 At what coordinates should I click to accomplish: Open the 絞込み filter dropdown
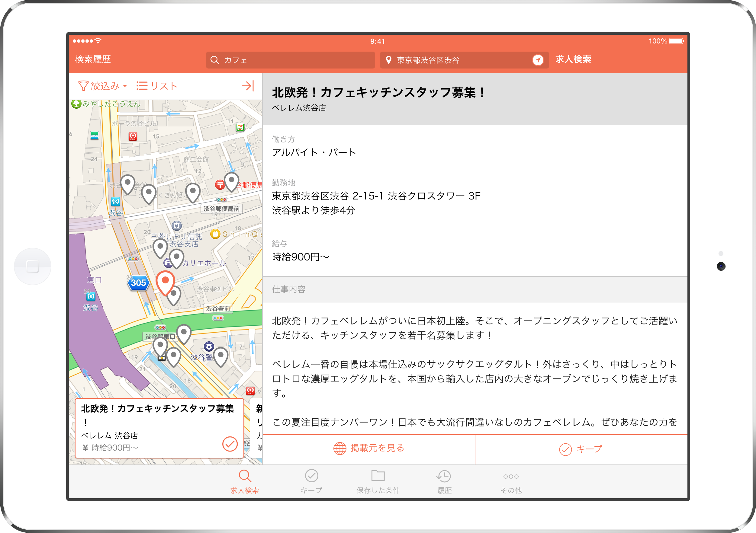102,86
